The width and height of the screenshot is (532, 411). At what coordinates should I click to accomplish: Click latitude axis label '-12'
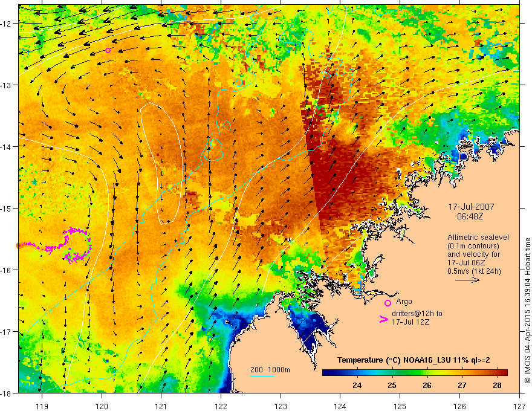click(6, 24)
